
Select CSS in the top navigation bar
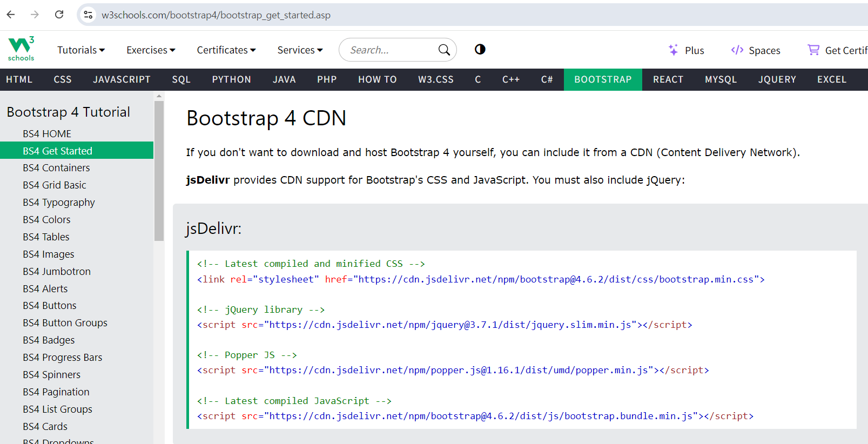[x=63, y=79]
